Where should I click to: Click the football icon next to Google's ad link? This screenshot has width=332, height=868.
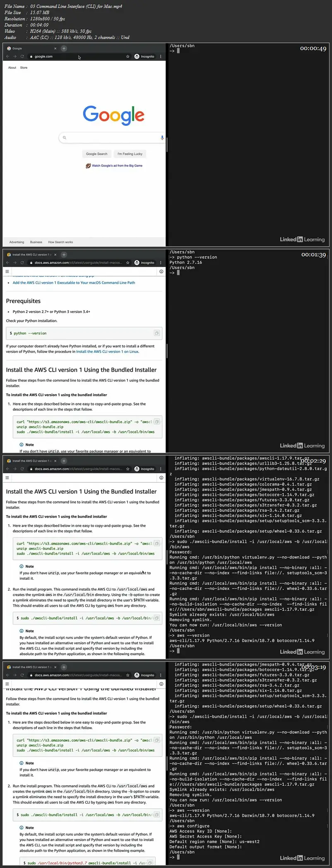[x=88, y=166]
